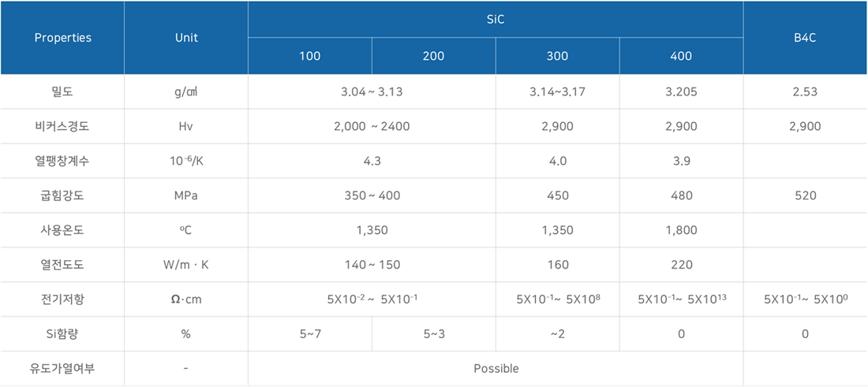The image size is (868, 387).
Task: Select the Unit column header
Action: pyautogui.click(x=186, y=38)
